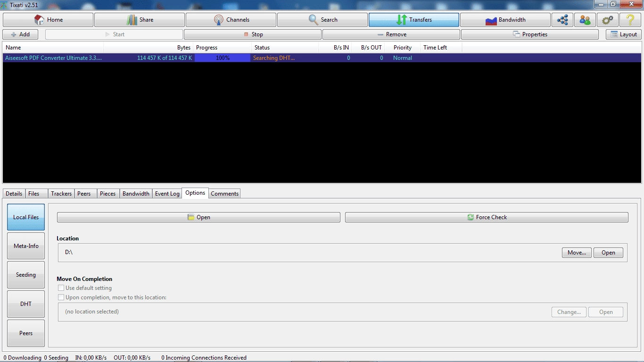The image size is (644, 362).
Task: Click the 'OUT: 0,00 KB/s' status entry
Action: [132, 358]
